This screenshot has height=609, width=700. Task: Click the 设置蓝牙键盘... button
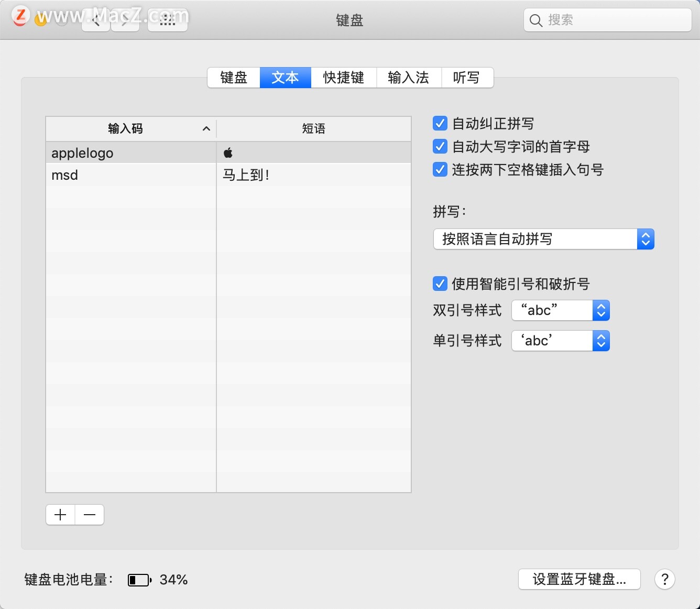(579, 579)
